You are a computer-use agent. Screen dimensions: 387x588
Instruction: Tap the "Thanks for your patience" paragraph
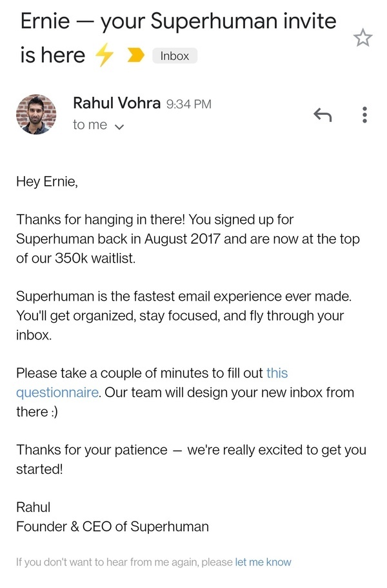coord(191,460)
